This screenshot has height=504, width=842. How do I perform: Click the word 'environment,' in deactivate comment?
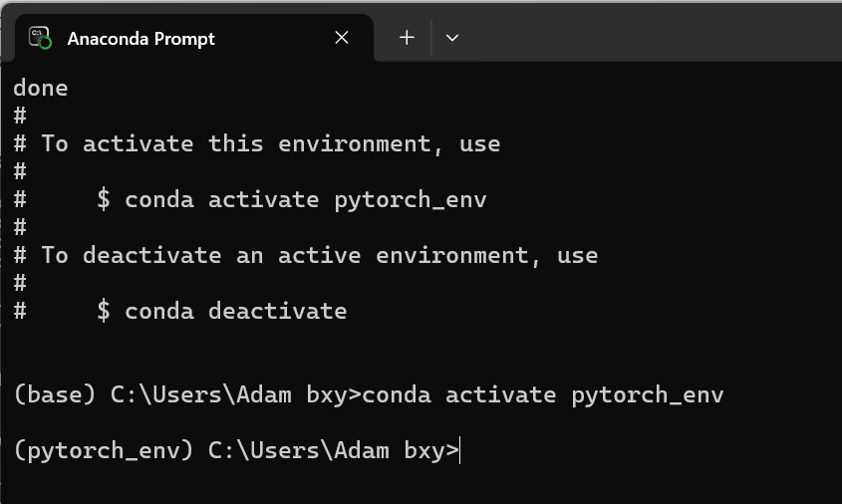coord(458,256)
